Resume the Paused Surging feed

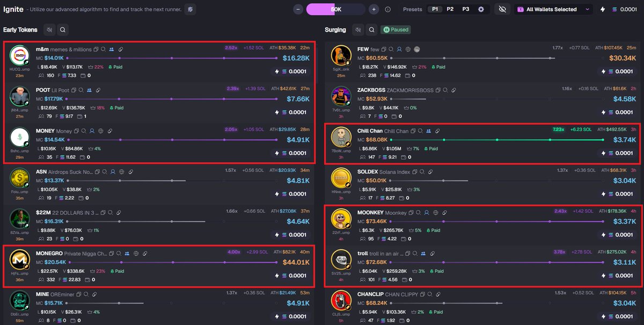pos(397,30)
